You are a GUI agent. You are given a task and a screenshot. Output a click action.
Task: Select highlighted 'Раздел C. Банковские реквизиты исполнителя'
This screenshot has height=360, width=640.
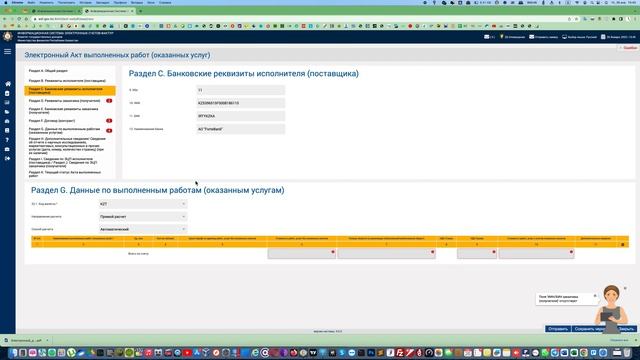70,91
